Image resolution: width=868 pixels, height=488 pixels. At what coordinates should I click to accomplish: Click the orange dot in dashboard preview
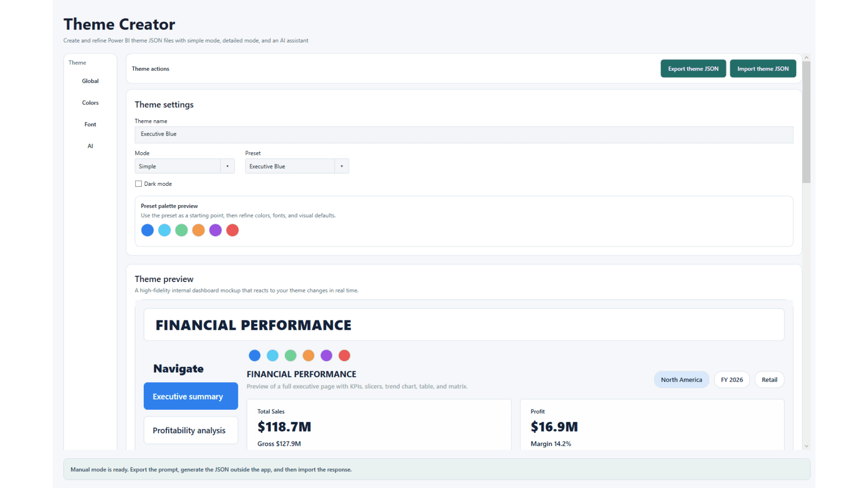308,356
